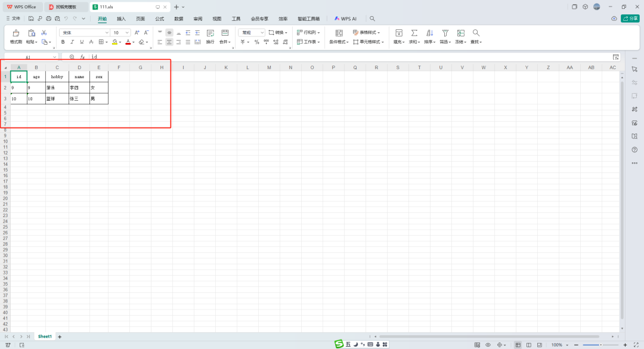This screenshot has height=349, width=644.
Task: Click the Wrap text (换行) icon
Action: (x=210, y=33)
